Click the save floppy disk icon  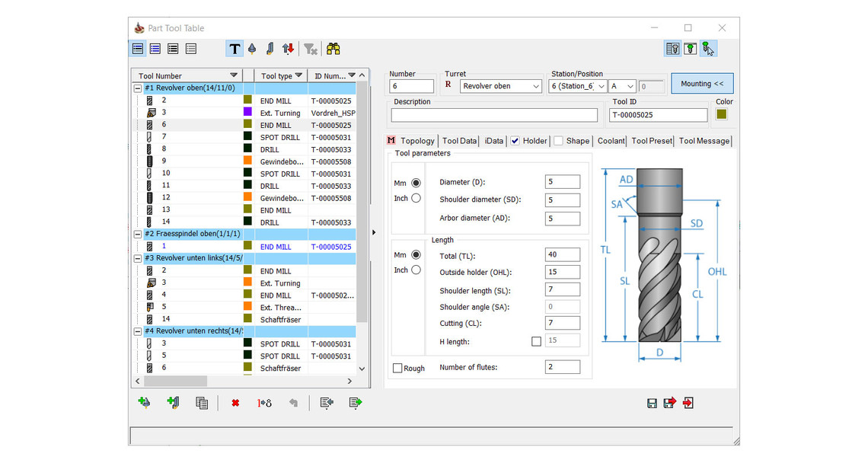tap(652, 404)
